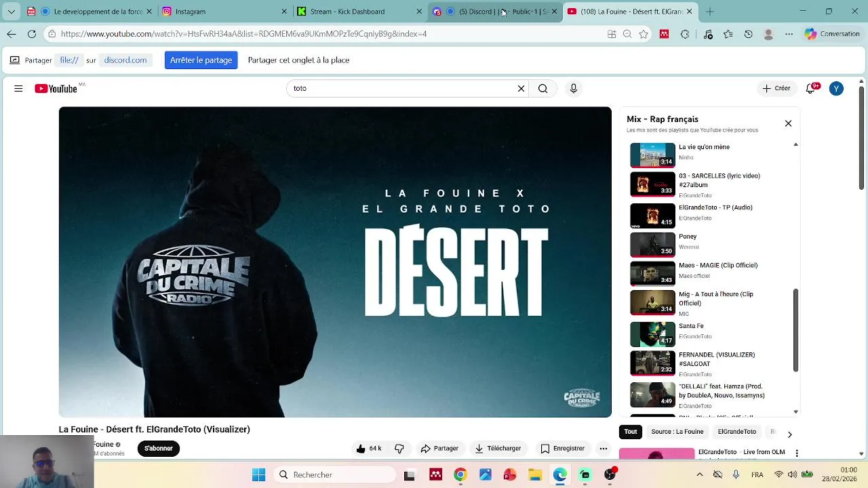Play 03 - SARCELLES lyric video
Screen dimensions: 868x488
click(x=652, y=184)
